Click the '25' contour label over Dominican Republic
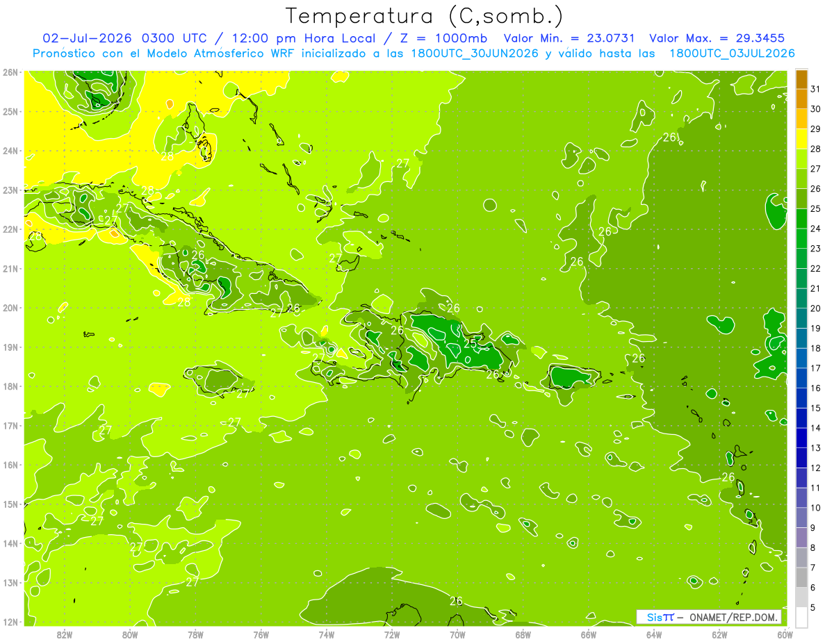Screen dimensions: 834x644 click(471, 342)
